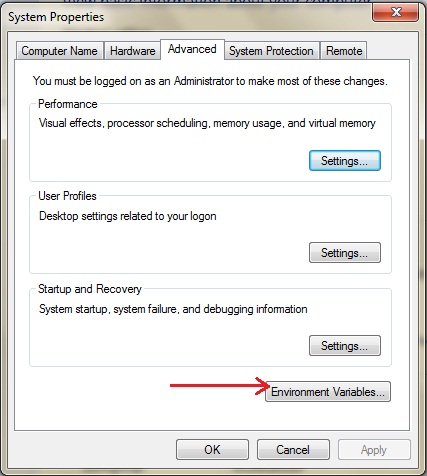Dismiss the dialog with Cancel
The width and height of the screenshot is (427, 476).
coord(293,450)
